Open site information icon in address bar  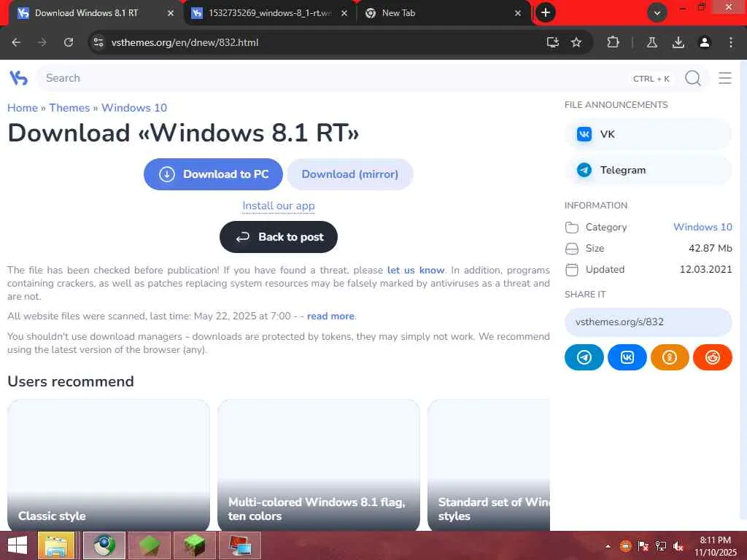98,42
